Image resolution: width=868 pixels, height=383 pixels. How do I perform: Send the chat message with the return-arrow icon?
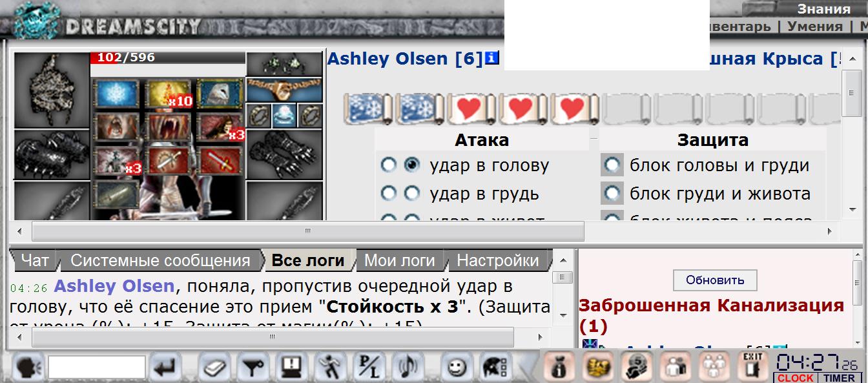[167, 368]
